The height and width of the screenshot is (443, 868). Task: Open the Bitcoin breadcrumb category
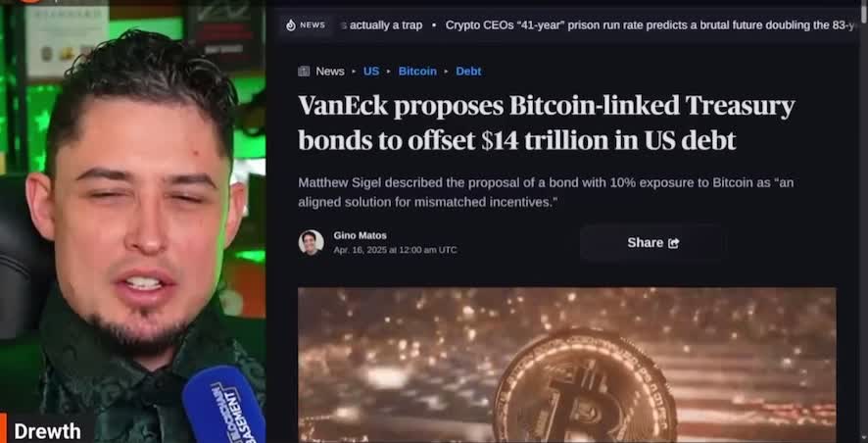[x=417, y=71]
